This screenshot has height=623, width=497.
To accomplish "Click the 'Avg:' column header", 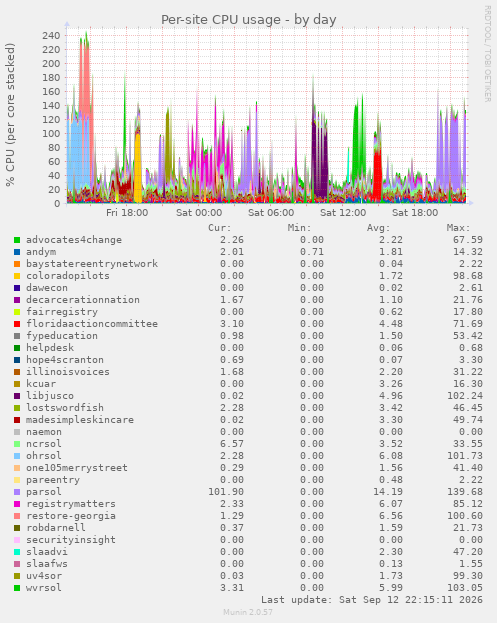I will (x=379, y=228).
